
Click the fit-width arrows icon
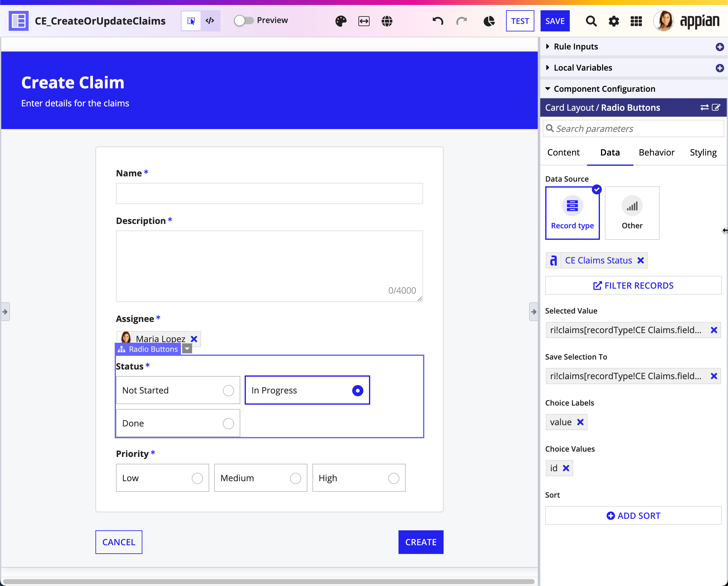364,21
